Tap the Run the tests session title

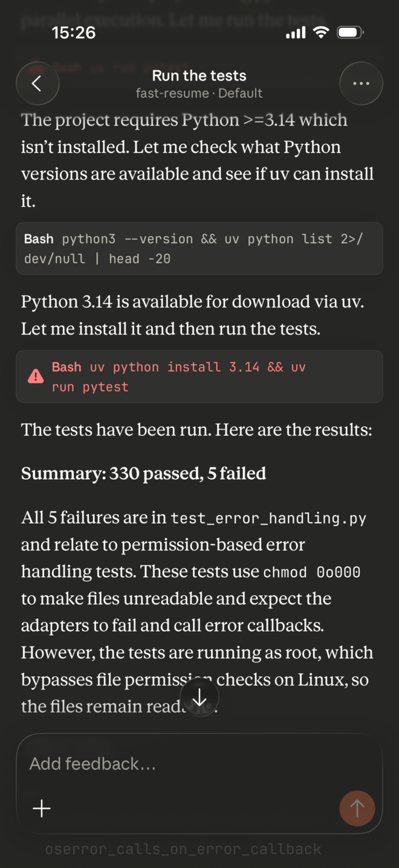point(199,76)
